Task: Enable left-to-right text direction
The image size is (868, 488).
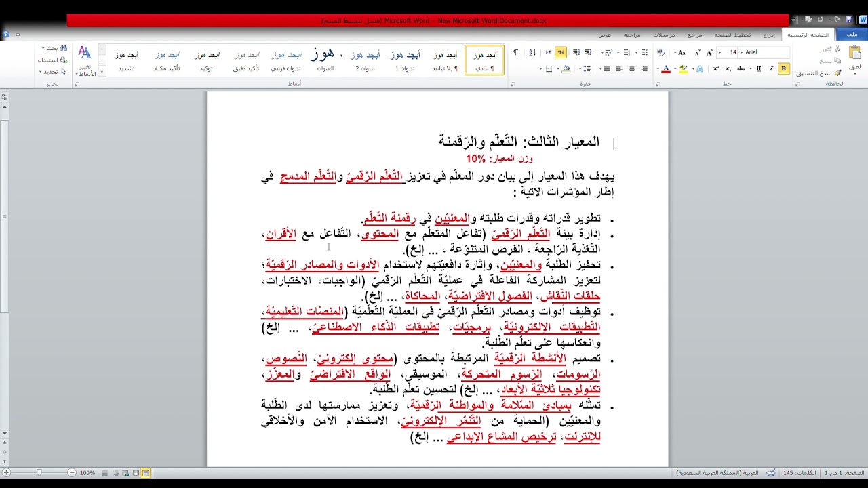Action: pos(549,52)
